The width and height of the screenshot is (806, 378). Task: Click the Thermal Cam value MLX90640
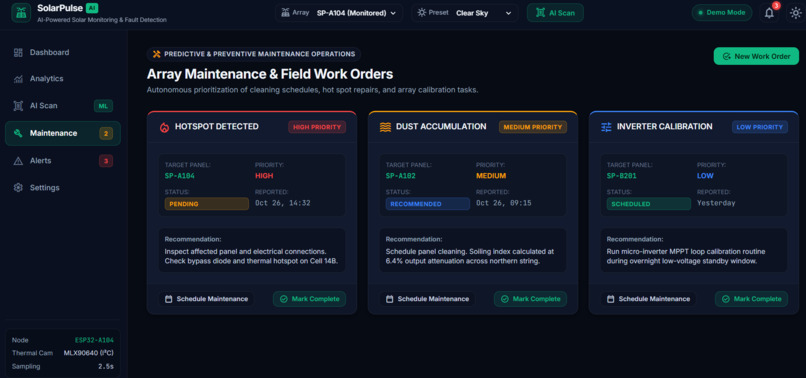pos(89,354)
